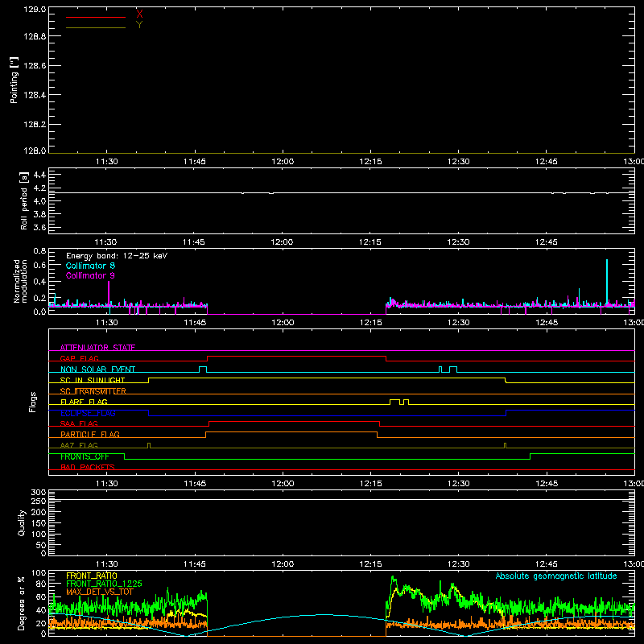Click 'Absolute geomagnetic latitude' label
Viewport: 644px width, 644px height.
click(x=556, y=576)
